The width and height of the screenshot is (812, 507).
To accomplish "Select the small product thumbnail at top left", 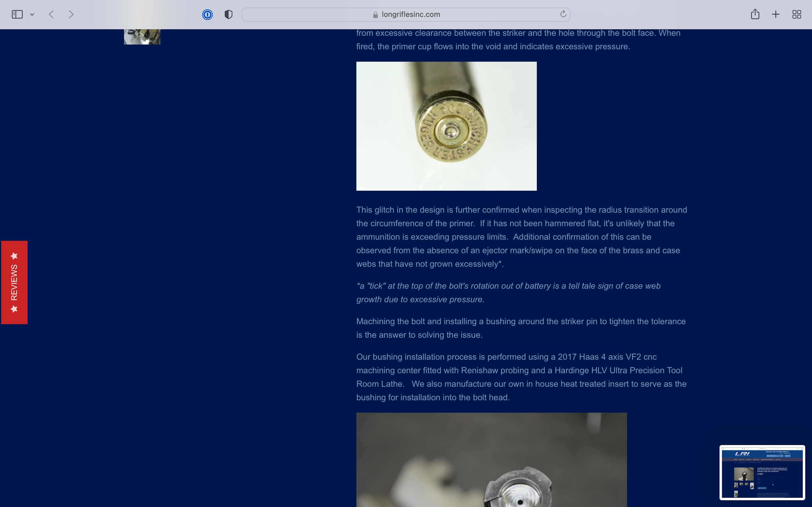I will (x=142, y=37).
